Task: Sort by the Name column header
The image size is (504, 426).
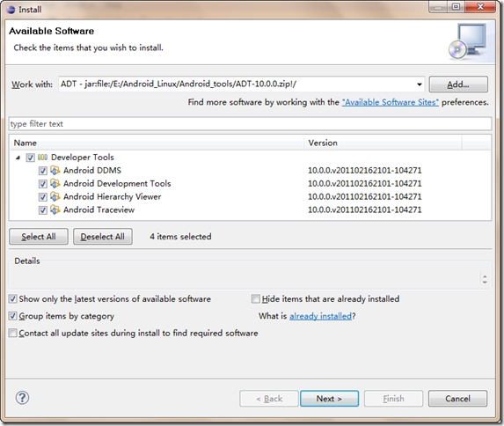Action: point(157,143)
